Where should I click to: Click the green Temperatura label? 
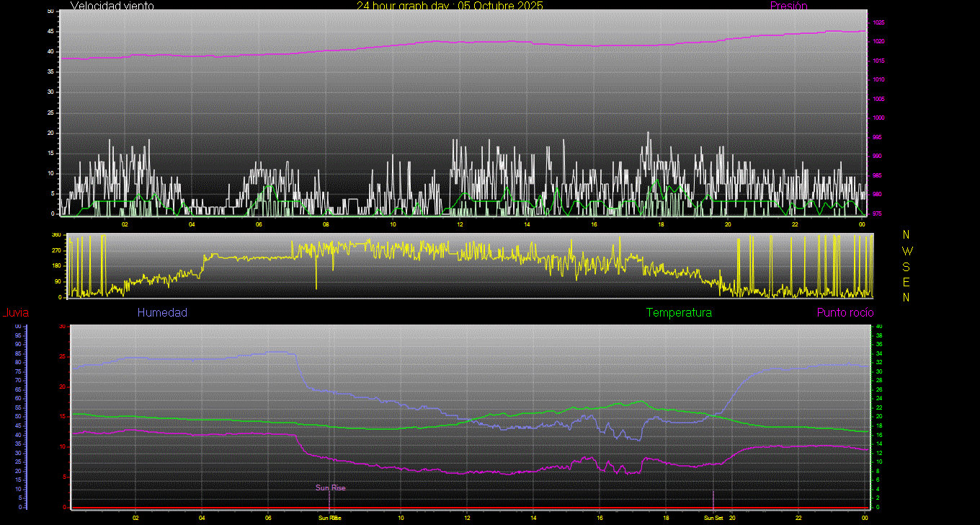[x=679, y=313]
